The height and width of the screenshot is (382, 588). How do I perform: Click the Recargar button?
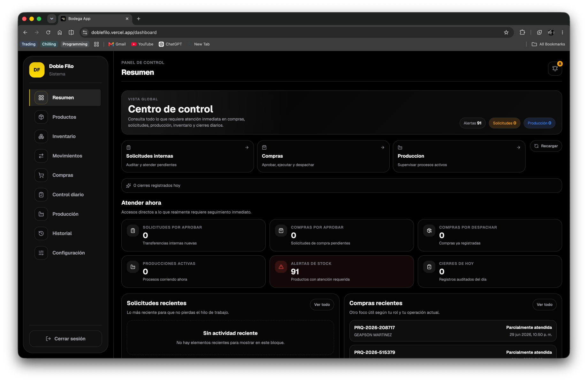coord(546,146)
